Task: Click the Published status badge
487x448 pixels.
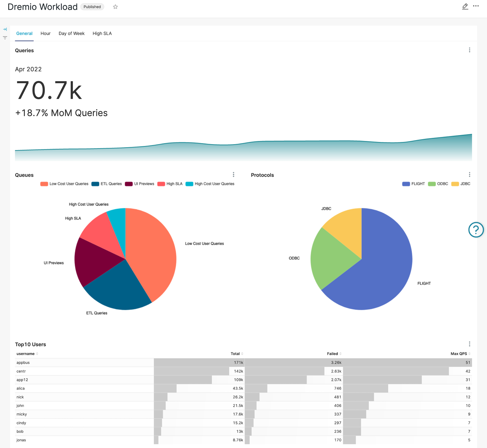Action: (x=92, y=7)
